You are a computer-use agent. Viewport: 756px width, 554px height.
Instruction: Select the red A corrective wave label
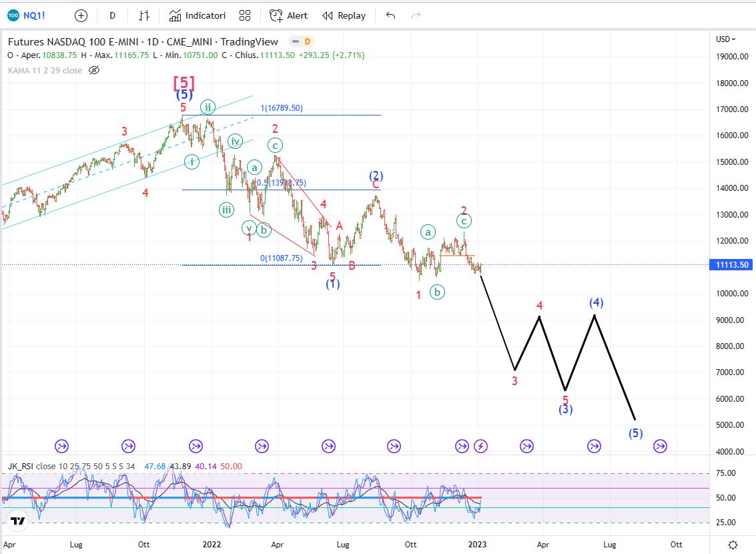(x=340, y=226)
